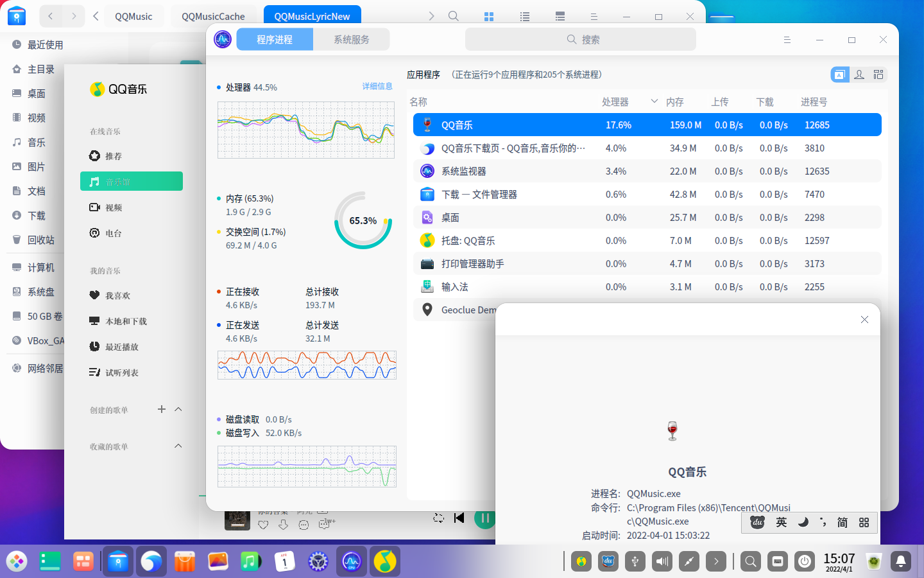Click the 处理器 column sort arrow
Image resolution: width=924 pixels, height=578 pixels.
point(654,101)
